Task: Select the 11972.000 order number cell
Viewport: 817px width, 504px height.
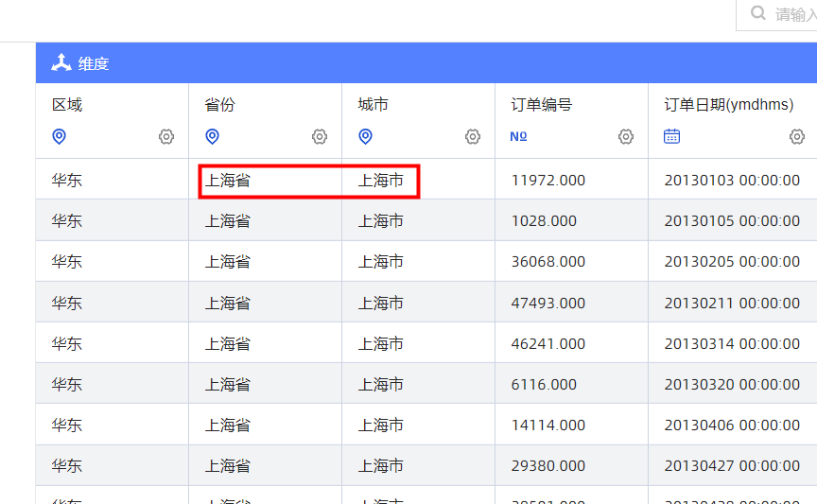Action: click(x=548, y=180)
